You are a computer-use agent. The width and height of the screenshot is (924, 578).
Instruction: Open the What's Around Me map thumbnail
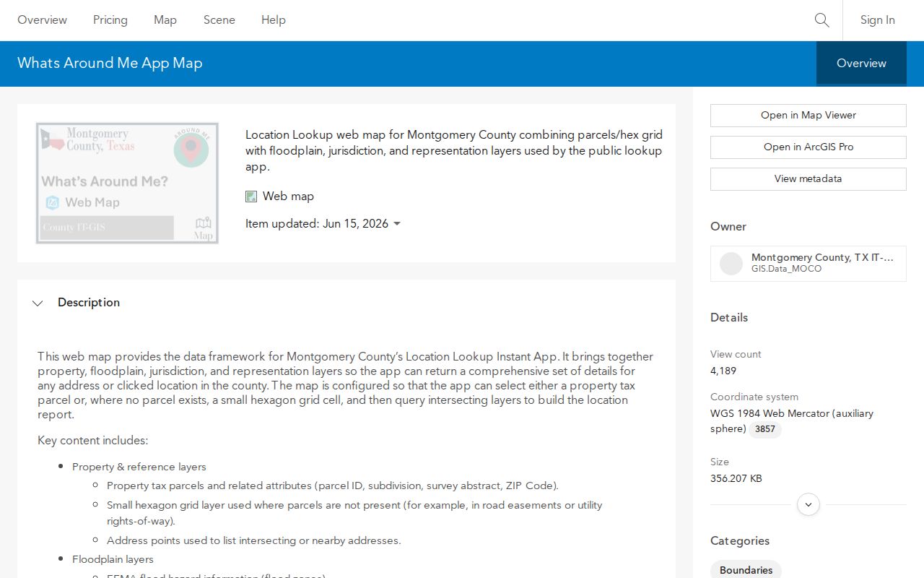pyautogui.click(x=127, y=183)
